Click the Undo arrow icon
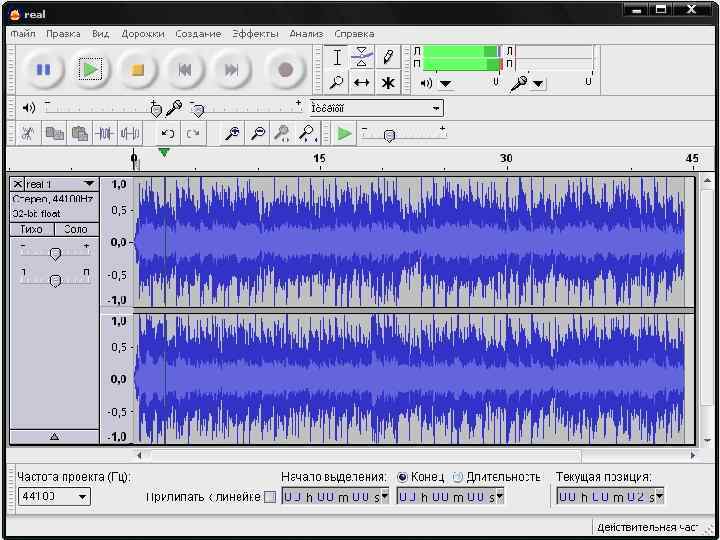This screenshot has width=720, height=540. click(167, 133)
